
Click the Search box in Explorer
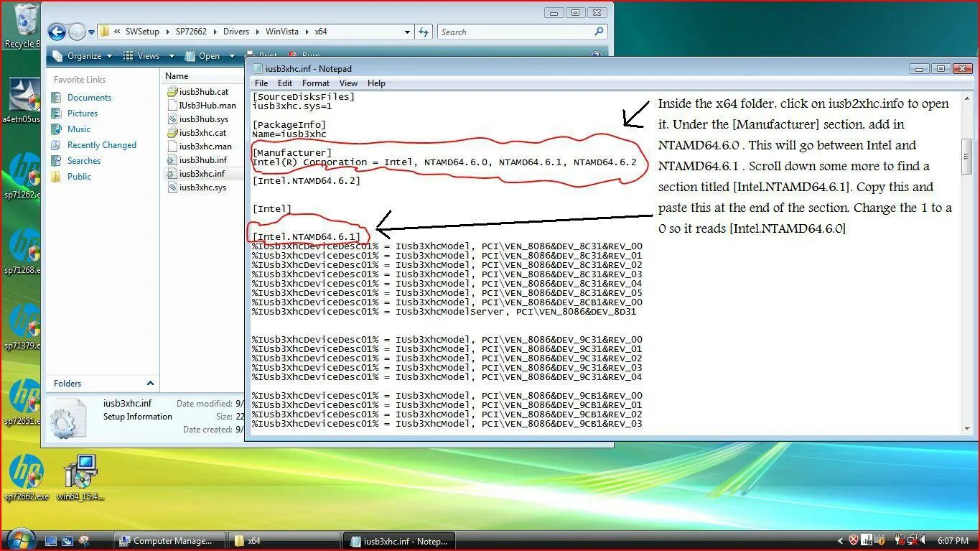522,32
